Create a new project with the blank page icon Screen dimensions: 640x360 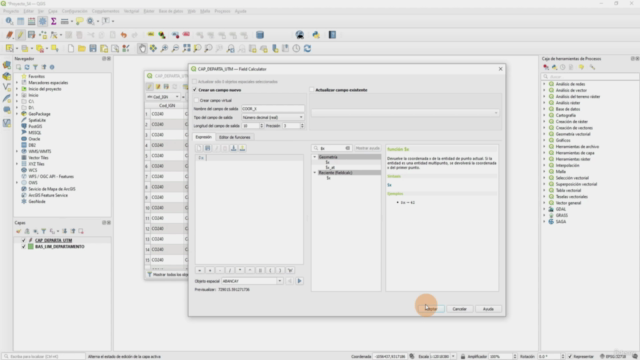tap(71, 49)
